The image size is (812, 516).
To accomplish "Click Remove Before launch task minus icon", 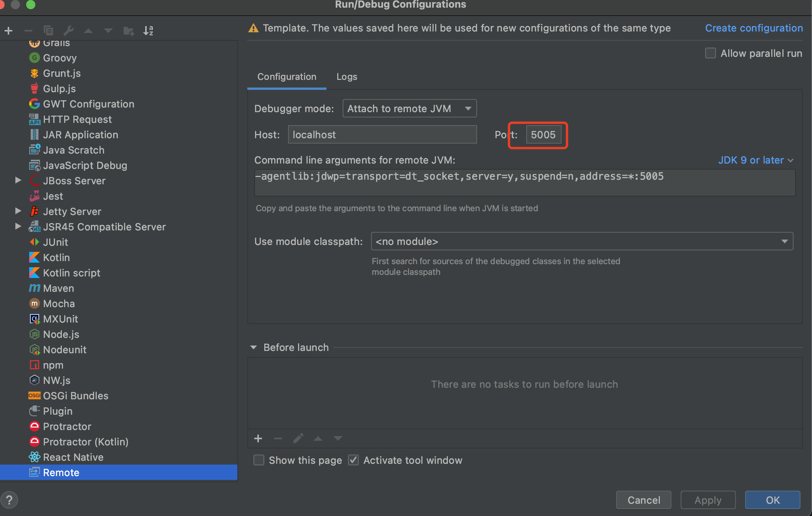I will point(278,438).
